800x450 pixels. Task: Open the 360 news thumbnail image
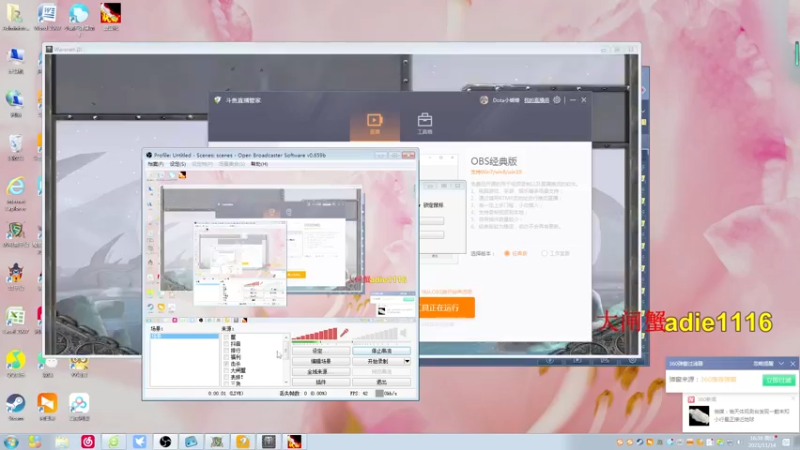point(699,416)
